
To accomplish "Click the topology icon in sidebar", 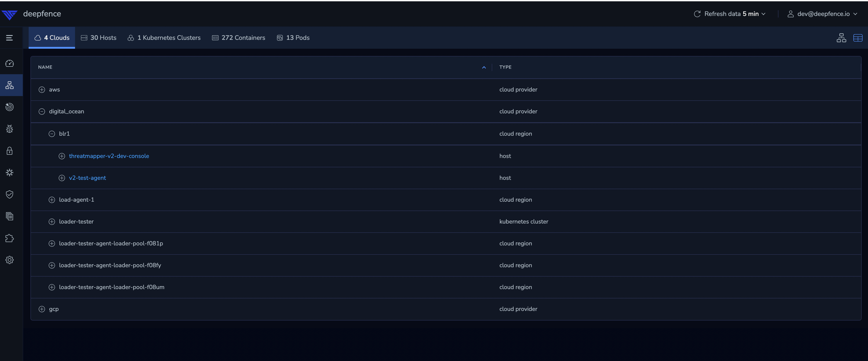I will pos(10,85).
